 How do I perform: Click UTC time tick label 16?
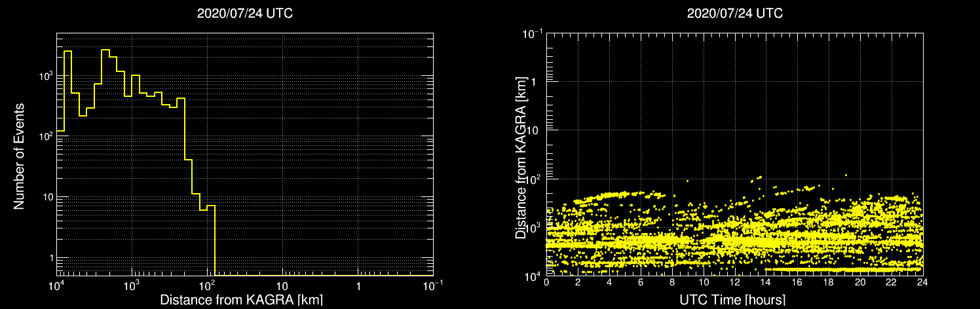point(797,282)
